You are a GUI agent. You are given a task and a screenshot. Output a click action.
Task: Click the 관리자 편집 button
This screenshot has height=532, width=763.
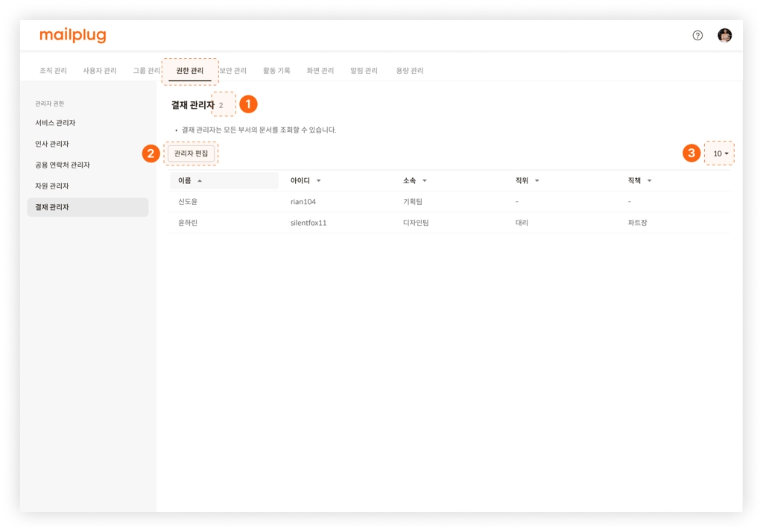click(191, 153)
